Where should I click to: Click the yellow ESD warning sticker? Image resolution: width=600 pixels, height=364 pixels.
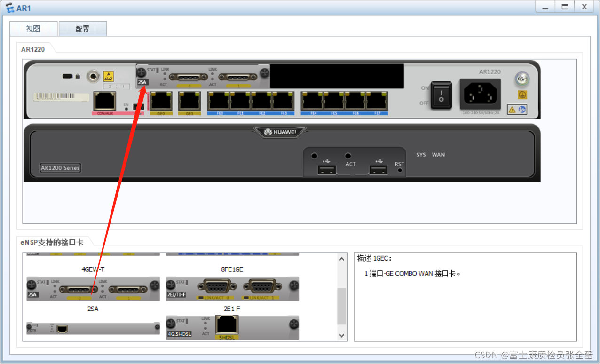(109, 76)
